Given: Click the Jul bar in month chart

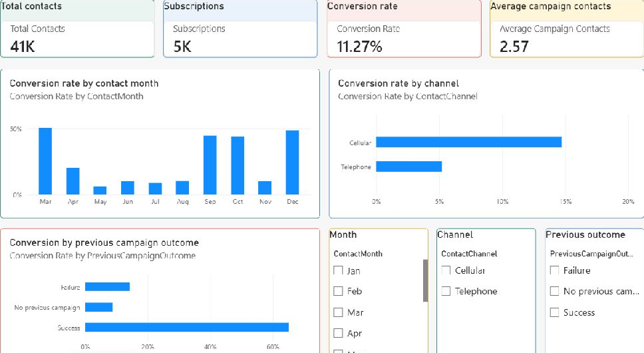Looking at the screenshot, I should tap(155, 188).
